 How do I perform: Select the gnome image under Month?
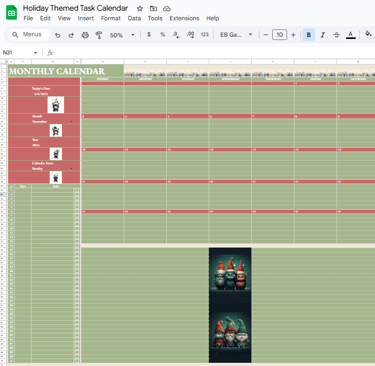point(56,130)
